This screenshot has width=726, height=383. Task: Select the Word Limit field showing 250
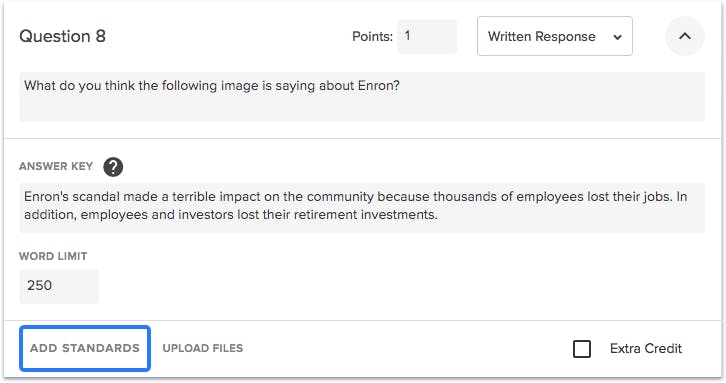[x=59, y=286]
